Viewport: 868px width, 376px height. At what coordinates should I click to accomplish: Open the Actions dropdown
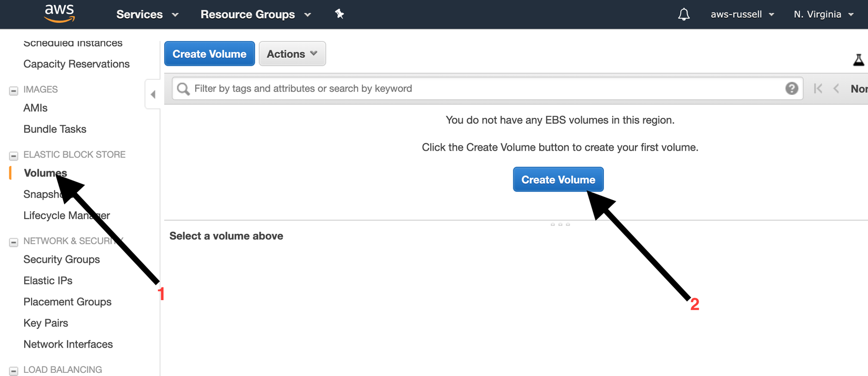(292, 54)
